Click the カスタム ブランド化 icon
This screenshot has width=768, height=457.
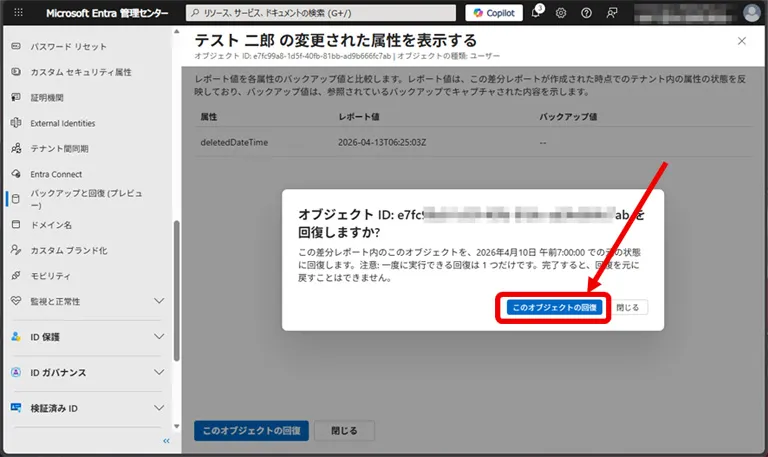tap(16, 250)
